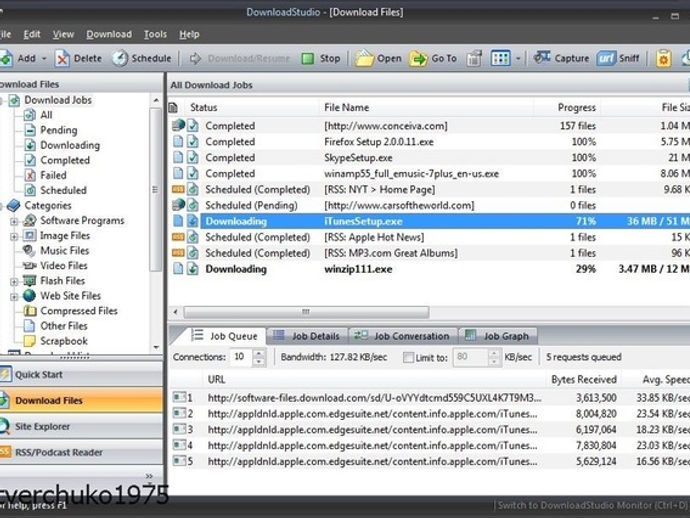Select Music Files category

click(64, 250)
